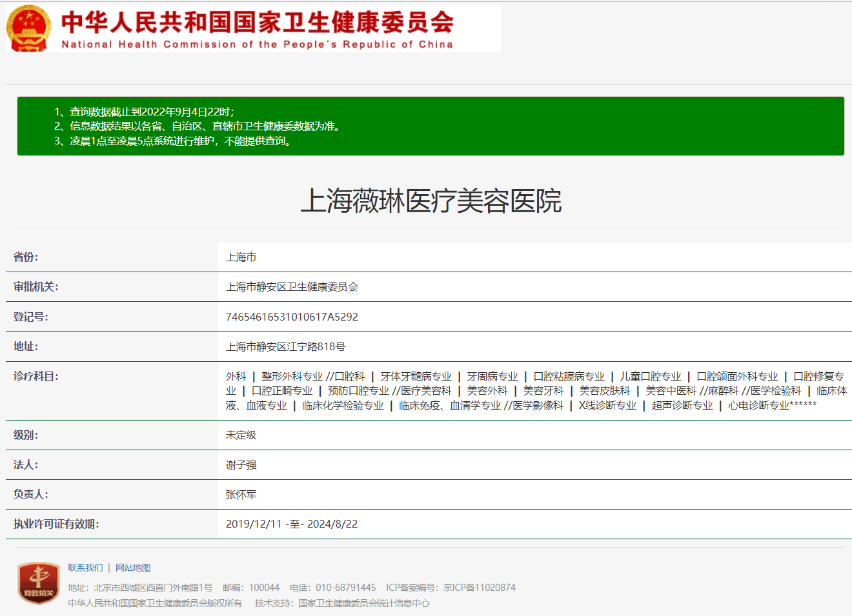Click the 诊疗科目: row label
The height and width of the screenshot is (616, 852).
click(36, 376)
